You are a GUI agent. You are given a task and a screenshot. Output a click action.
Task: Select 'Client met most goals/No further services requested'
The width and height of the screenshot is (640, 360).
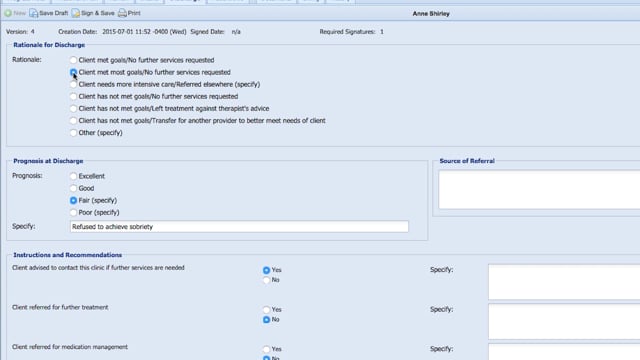[x=73, y=72]
